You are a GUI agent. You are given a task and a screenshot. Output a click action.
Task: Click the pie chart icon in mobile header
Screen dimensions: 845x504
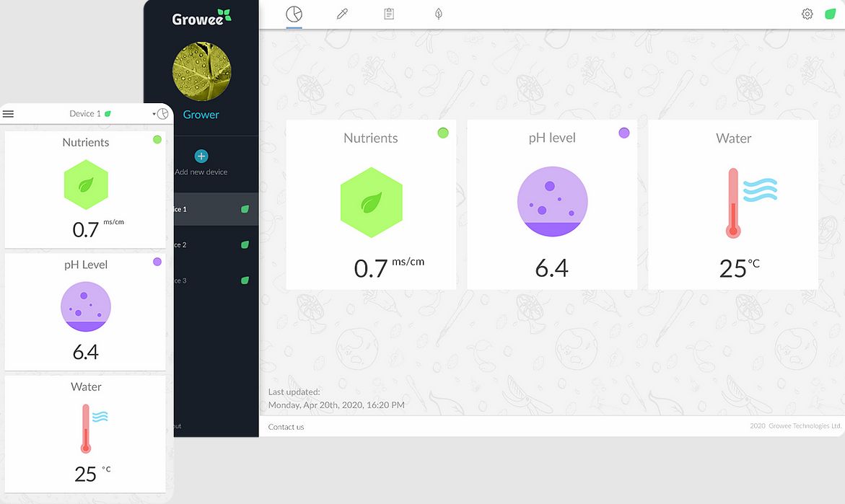(163, 114)
